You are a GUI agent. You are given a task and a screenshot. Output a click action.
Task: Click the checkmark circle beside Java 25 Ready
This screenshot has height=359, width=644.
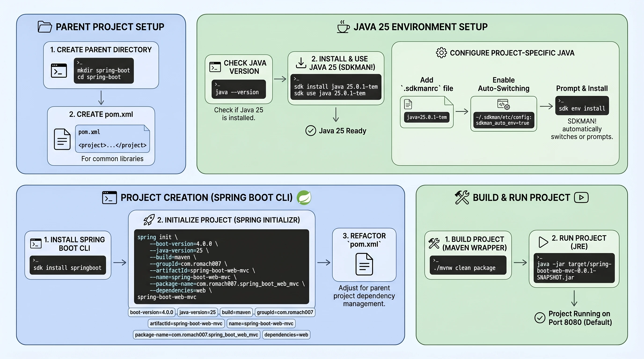[311, 131]
